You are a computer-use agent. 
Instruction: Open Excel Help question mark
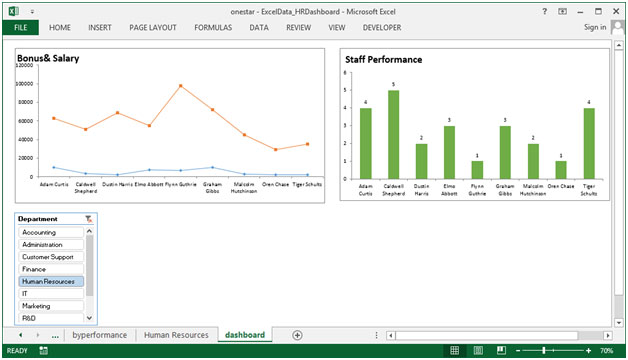point(544,11)
